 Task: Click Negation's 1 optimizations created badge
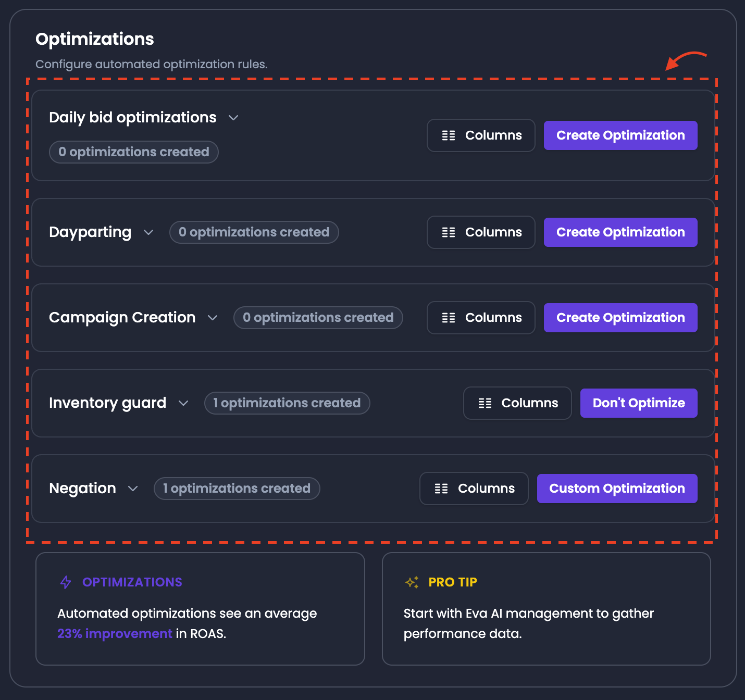click(x=237, y=489)
